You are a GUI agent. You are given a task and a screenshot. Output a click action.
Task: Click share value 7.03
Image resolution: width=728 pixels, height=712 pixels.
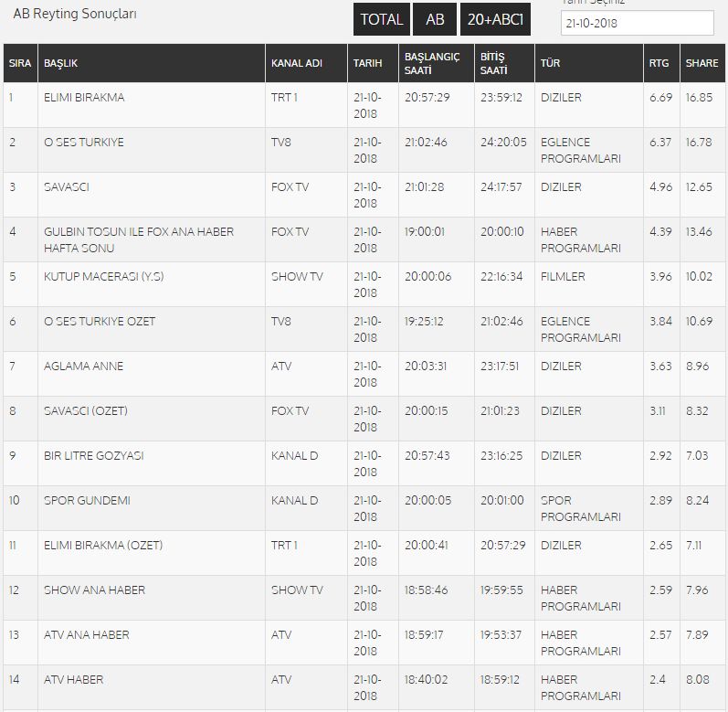coord(697,455)
